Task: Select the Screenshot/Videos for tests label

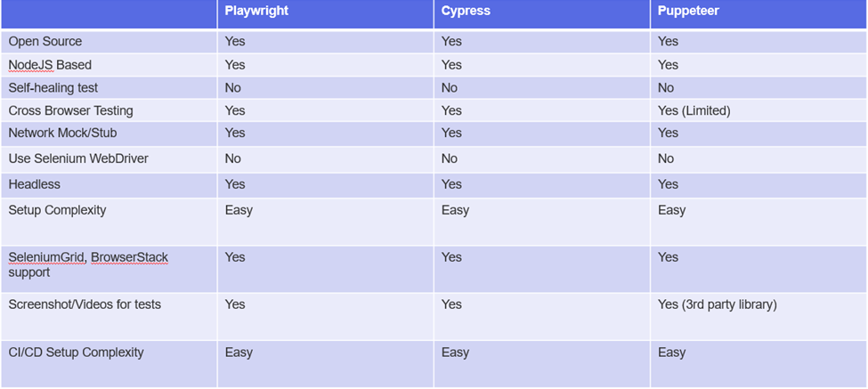Action: [85, 304]
